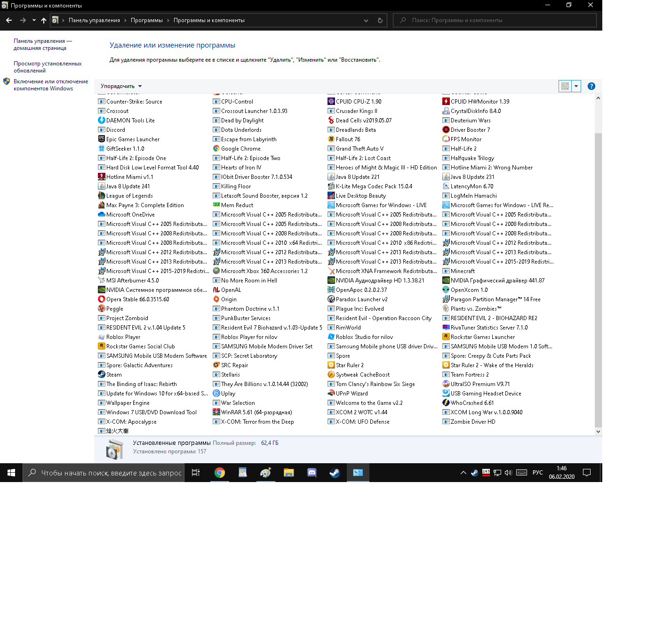Viewport: 655px width, 644px height.
Task: Expand the address bar history dropdown
Action: [x=366, y=20]
